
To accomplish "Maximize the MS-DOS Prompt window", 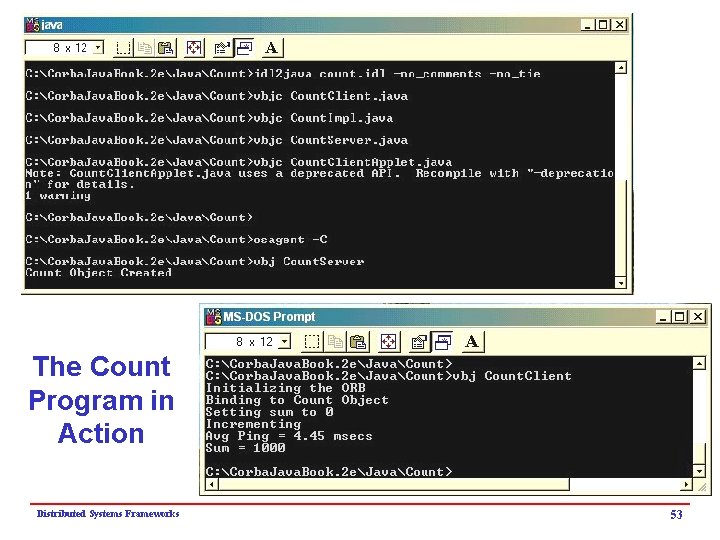I will tap(680, 317).
